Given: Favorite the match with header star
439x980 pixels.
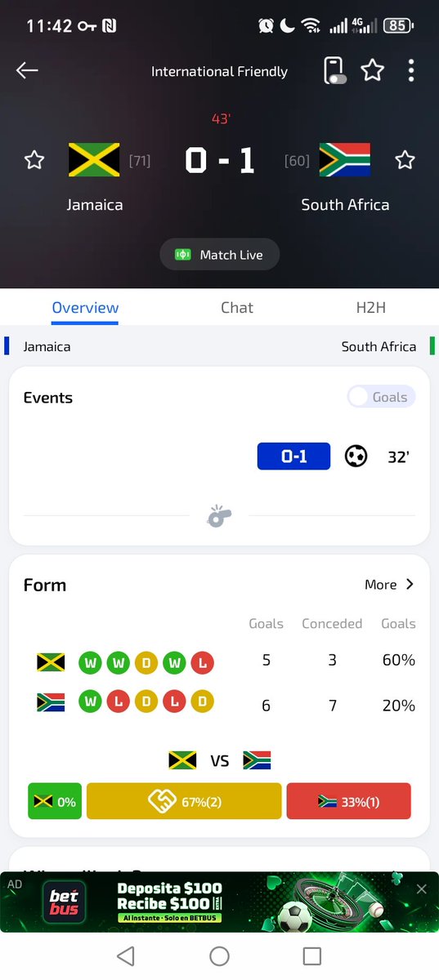Looking at the screenshot, I should coord(373,71).
